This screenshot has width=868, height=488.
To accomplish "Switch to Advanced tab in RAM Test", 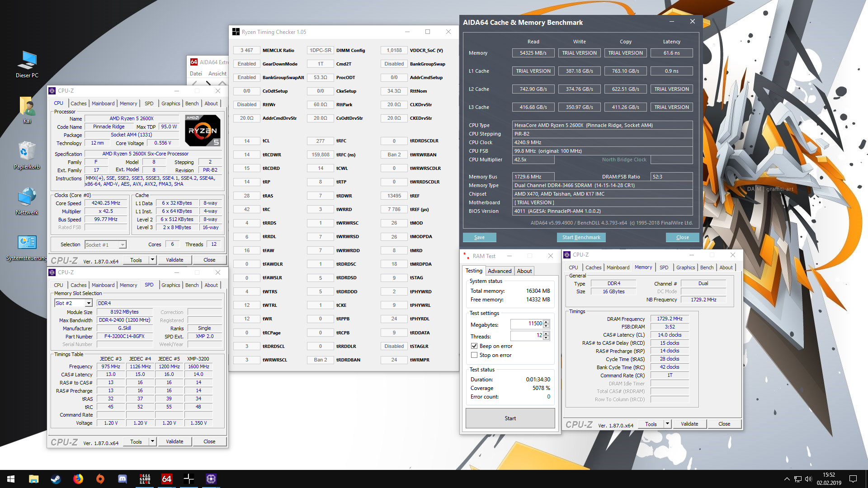I will (x=500, y=271).
